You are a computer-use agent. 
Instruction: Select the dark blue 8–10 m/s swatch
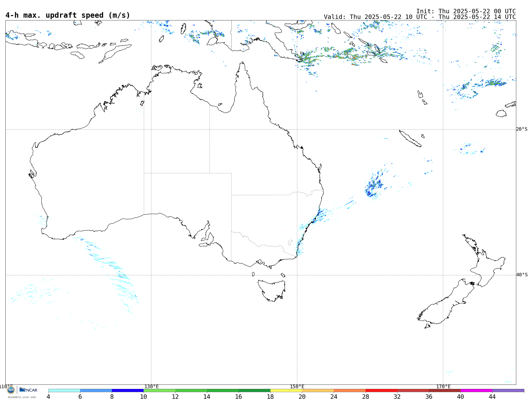[x=128, y=391]
